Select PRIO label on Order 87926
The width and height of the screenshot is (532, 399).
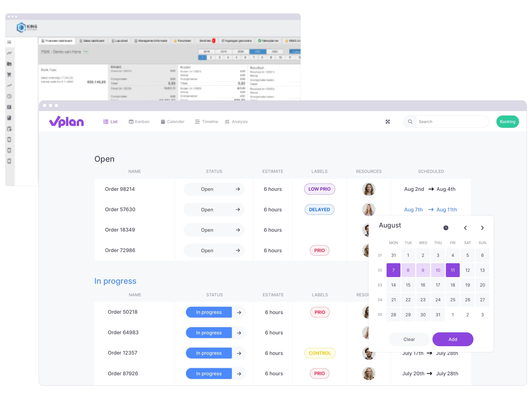pos(319,373)
